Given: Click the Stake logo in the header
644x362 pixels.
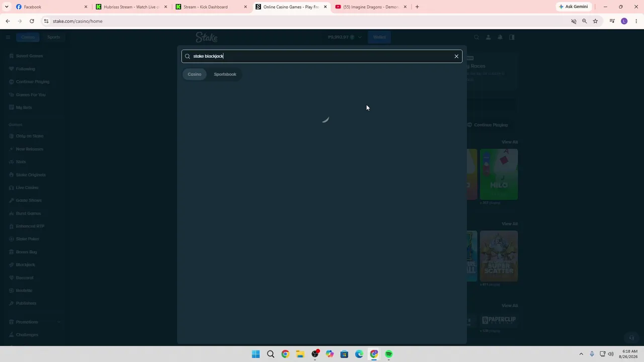Looking at the screenshot, I should pyautogui.click(x=206, y=37).
